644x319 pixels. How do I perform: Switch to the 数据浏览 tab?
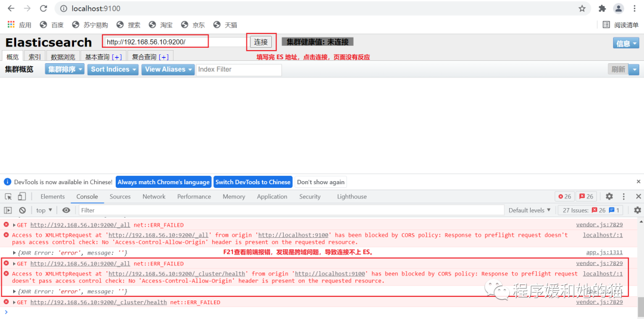click(63, 57)
